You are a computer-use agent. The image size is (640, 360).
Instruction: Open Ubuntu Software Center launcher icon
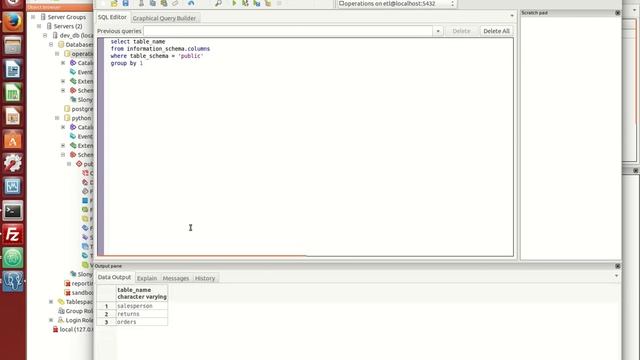coord(13,140)
